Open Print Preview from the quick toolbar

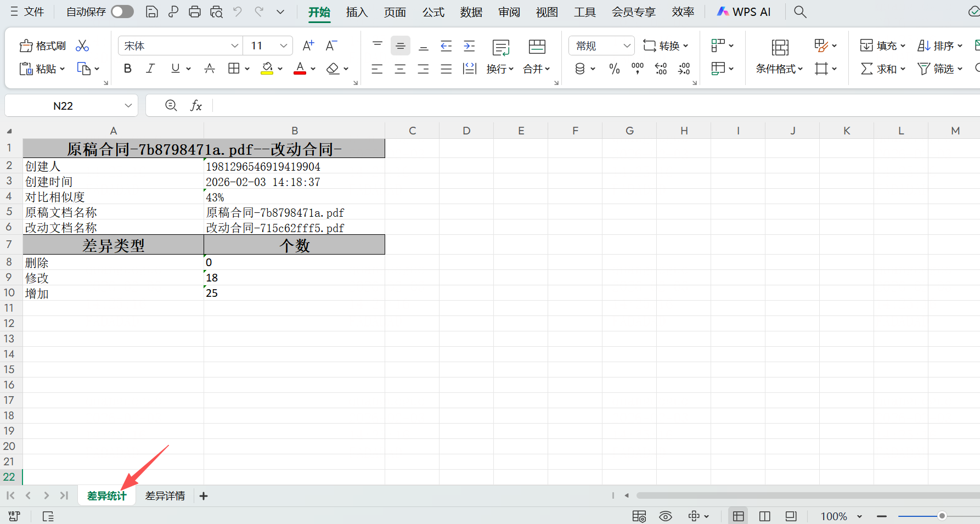click(x=217, y=12)
